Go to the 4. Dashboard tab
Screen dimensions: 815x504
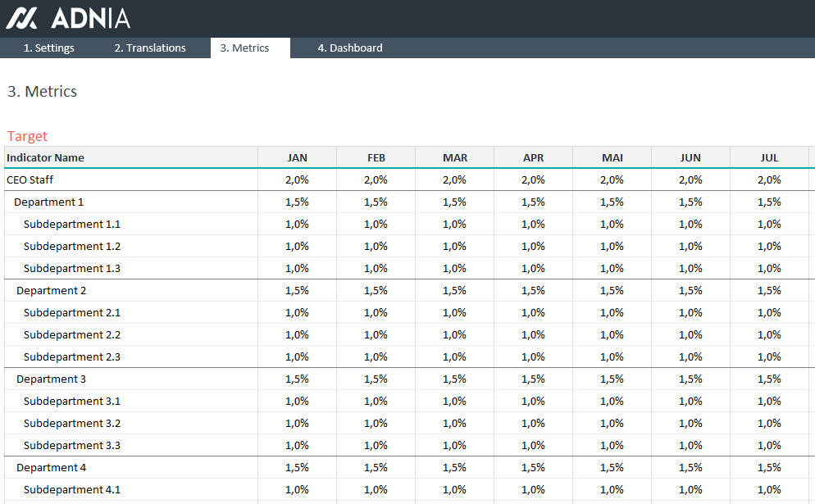tap(350, 48)
